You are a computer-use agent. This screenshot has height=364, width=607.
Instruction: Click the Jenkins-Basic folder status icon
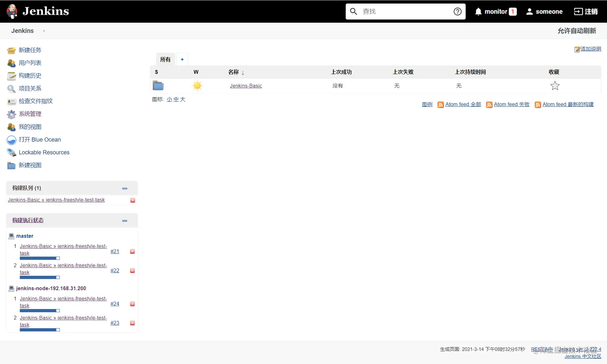tap(158, 85)
